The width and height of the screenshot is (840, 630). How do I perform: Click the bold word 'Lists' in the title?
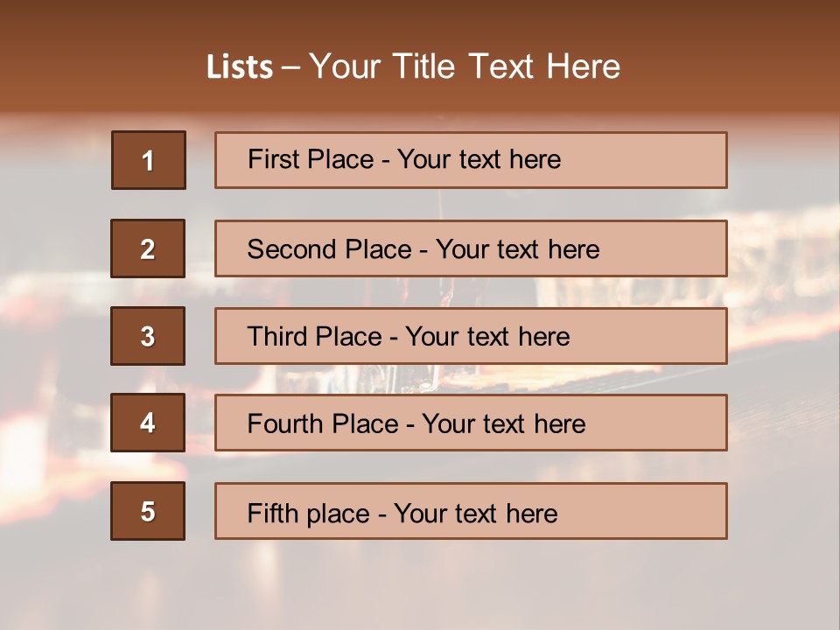point(240,67)
